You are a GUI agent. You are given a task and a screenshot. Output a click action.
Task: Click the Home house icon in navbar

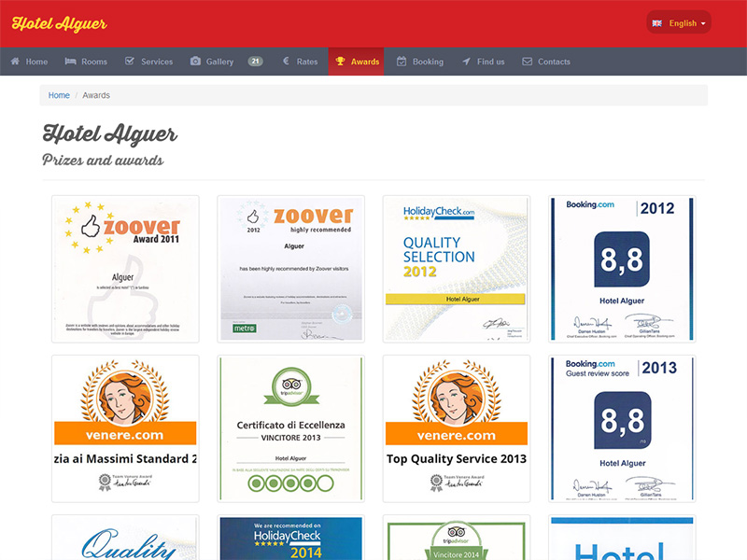point(15,61)
